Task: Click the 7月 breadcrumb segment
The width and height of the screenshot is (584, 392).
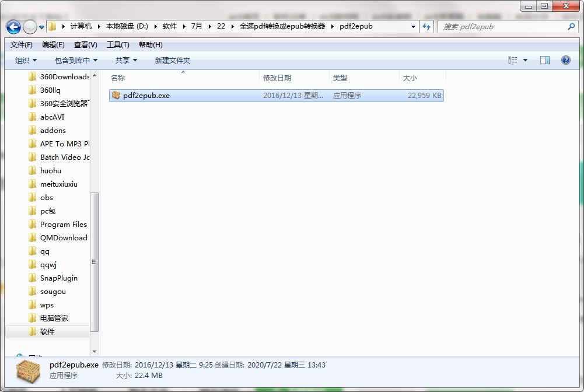Action: [x=197, y=26]
